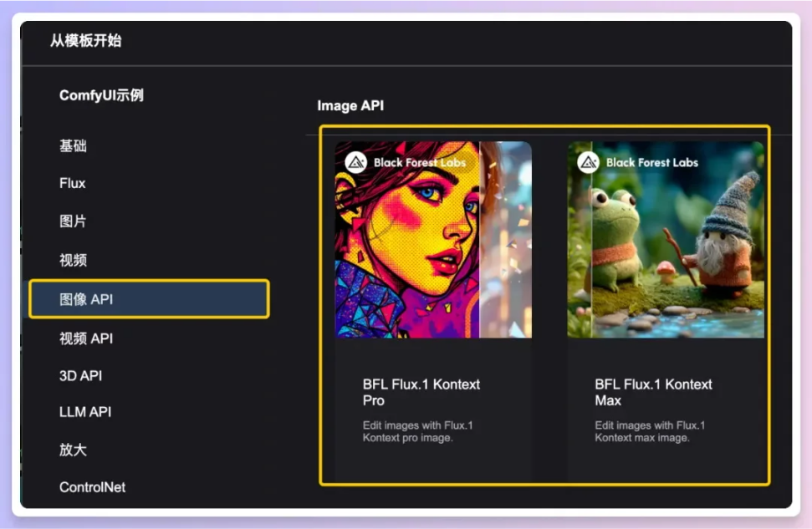Click the Black Forest Labs logo on Pro card
Screen dimensions: 812x529
[355, 162]
